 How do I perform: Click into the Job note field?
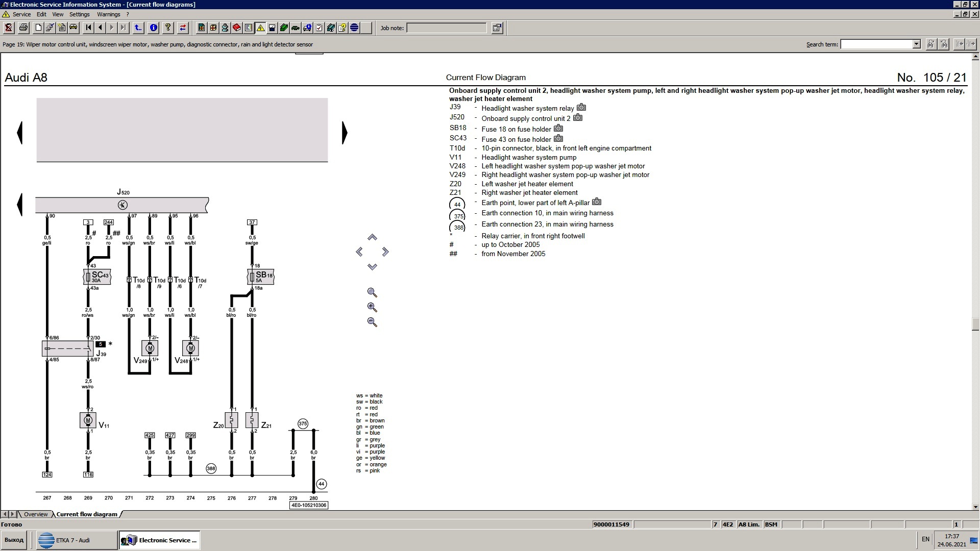(x=446, y=28)
